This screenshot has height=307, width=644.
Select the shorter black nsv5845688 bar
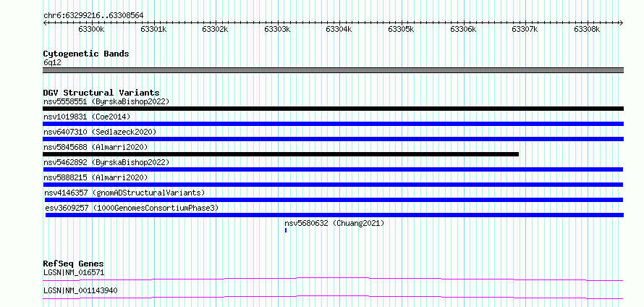click(x=281, y=154)
